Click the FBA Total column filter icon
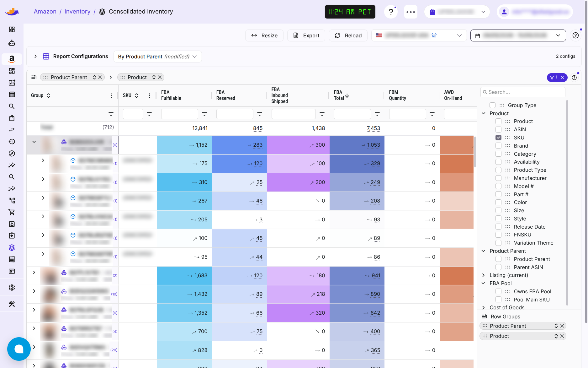Viewport: 588px width, 368px height. coord(377,114)
